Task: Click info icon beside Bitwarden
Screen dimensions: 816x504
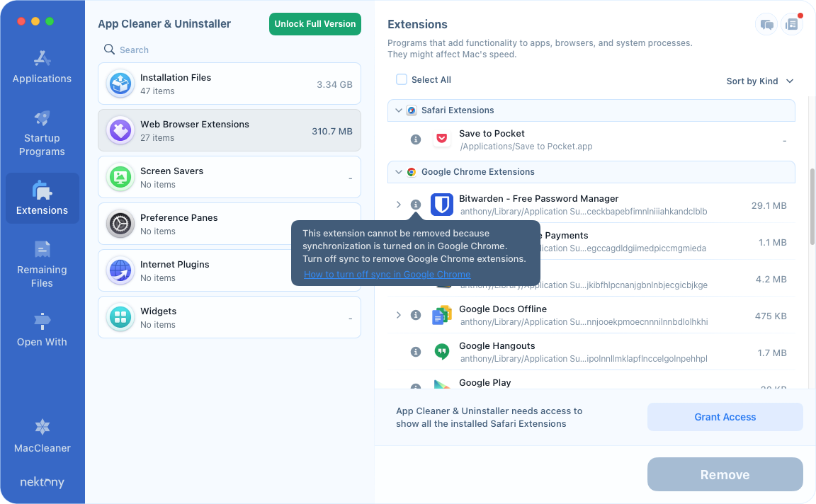Action: pyautogui.click(x=416, y=205)
